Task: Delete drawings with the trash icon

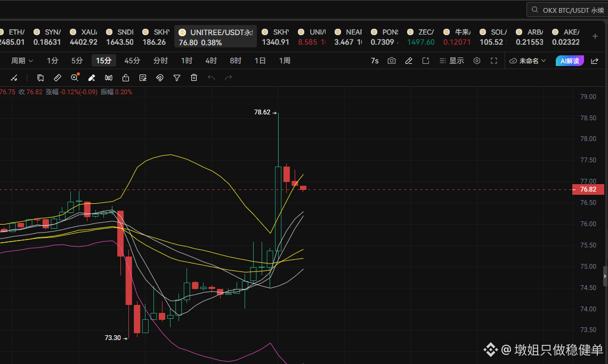Action: tap(194, 78)
